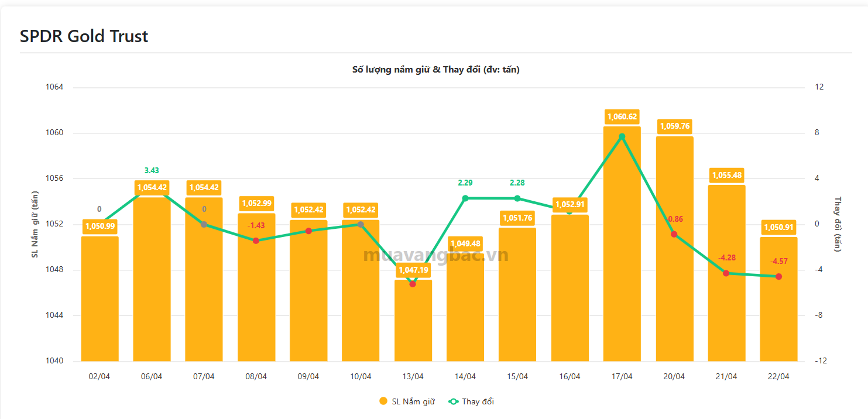Select the green 2.29 point on 14/04
The height and width of the screenshot is (419, 868).
pos(465,198)
